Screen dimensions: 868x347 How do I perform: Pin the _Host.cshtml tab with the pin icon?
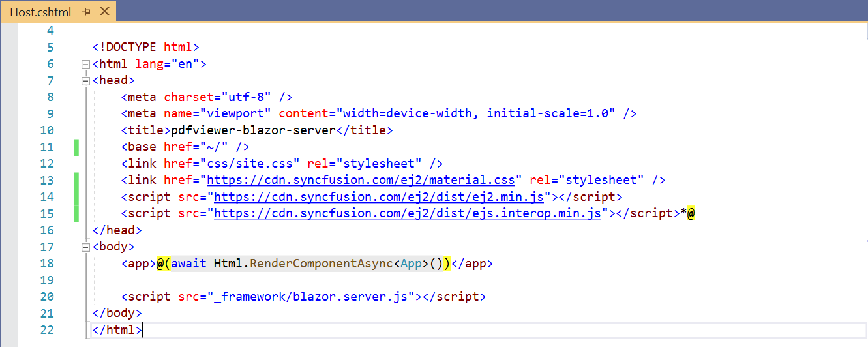[x=87, y=12]
